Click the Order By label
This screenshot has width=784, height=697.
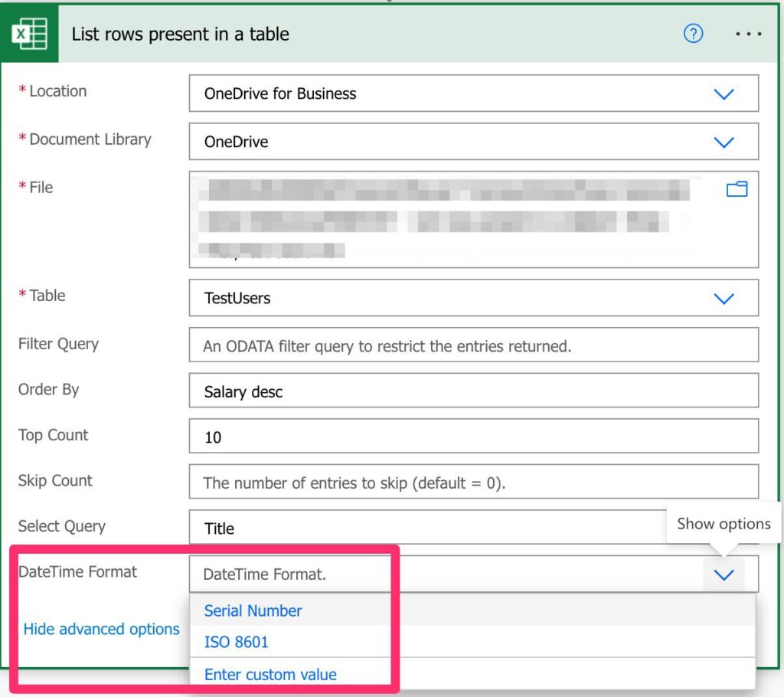coord(48,389)
